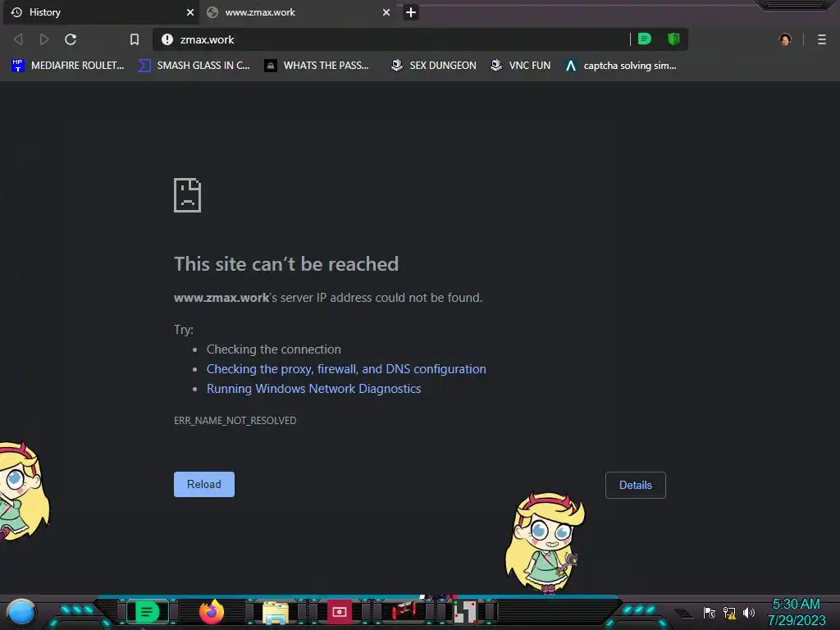The height and width of the screenshot is (630, 840).
Task: Open the browser main menu
Action: click(822, 39)
